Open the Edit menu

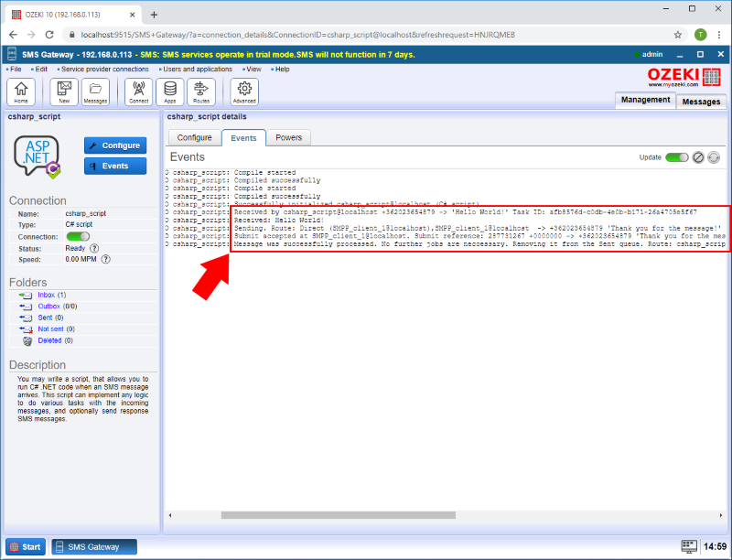41,69
